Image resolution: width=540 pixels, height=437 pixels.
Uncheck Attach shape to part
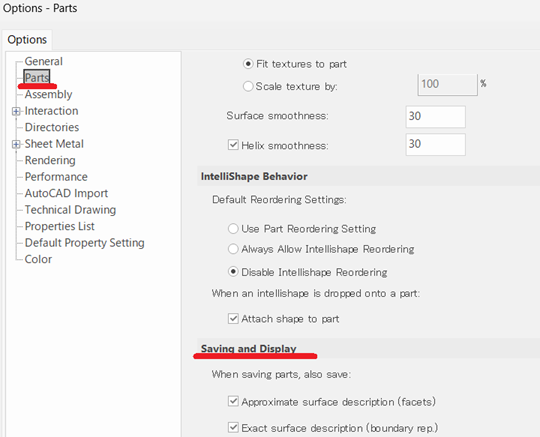233,319
